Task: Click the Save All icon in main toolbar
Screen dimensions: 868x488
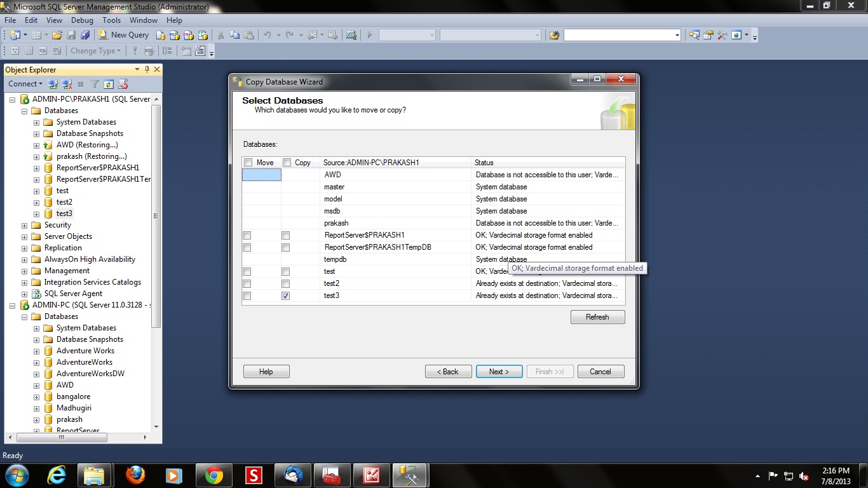Action: click(x=85, y=35)
